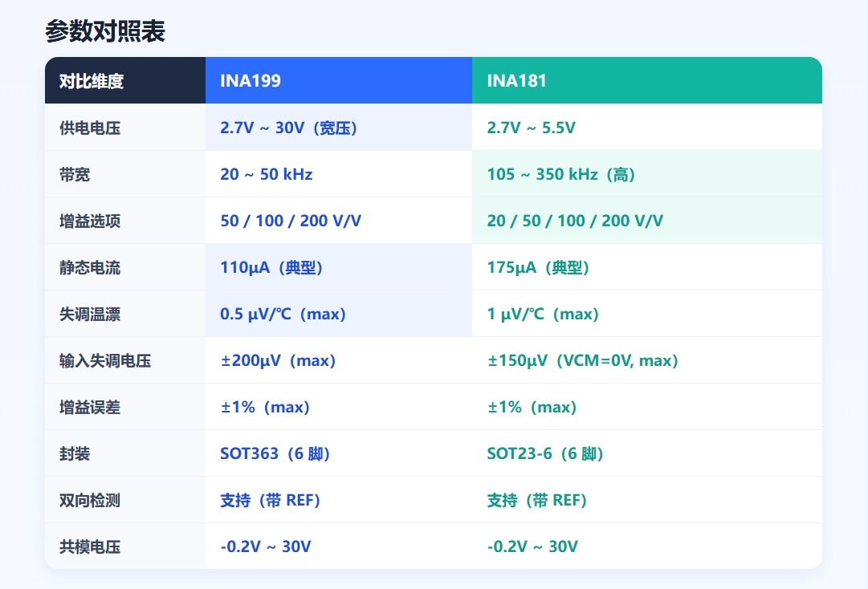Viewport: 868px width, 589px height.
Task: Click the INA199 ±1%（max）cell
Action: [x=339, y=407]
